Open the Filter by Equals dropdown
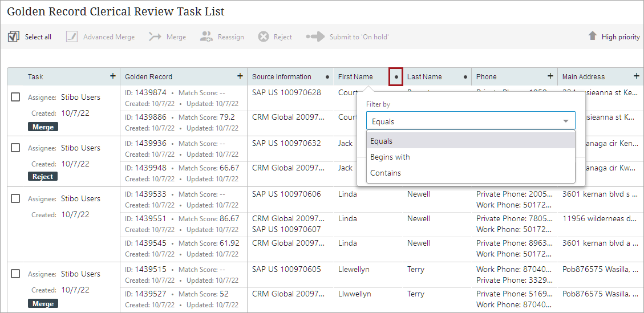The height and width of the screenshot is (313, 644). [471, 121]
